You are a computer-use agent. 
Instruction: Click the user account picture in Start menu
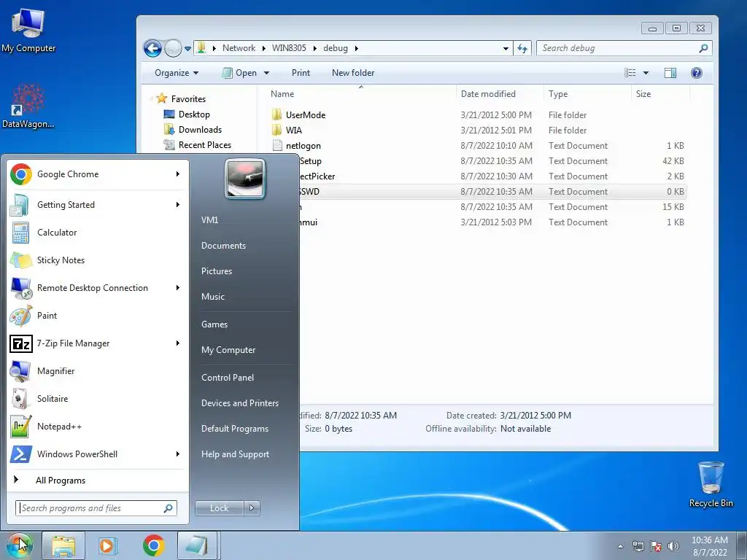pyautogui.click(x=245, y=179)
